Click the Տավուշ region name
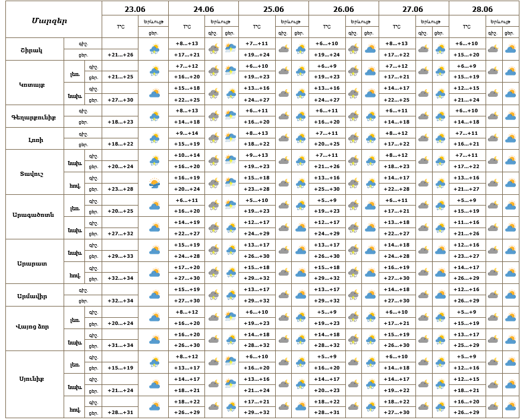523x420 pixels. click(31, 173)
